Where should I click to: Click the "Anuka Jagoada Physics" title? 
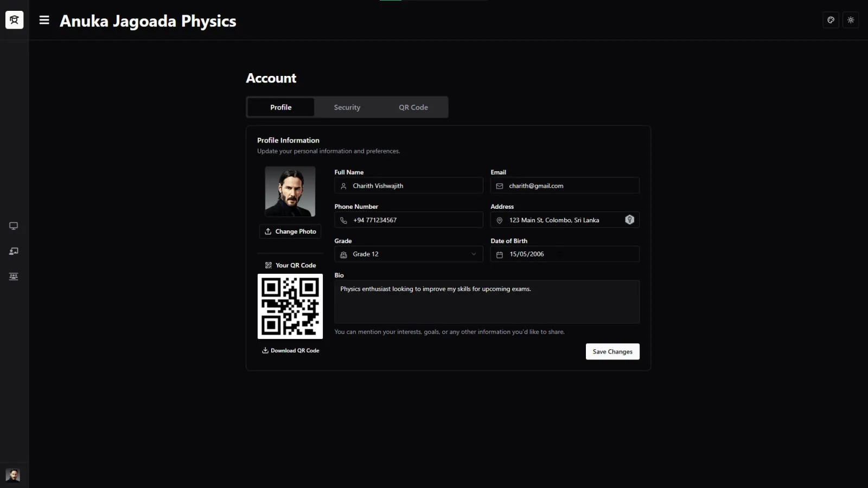tap(148, 21)
